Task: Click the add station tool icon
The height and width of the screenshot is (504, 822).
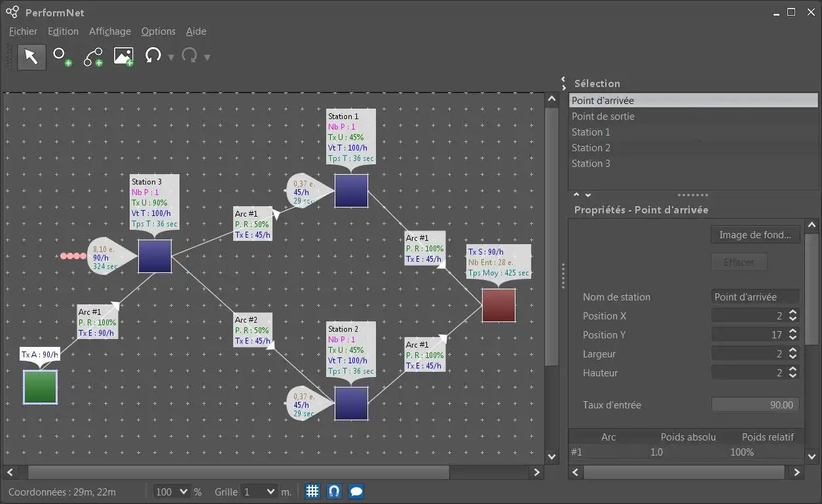Action: [x=62, y=57]
